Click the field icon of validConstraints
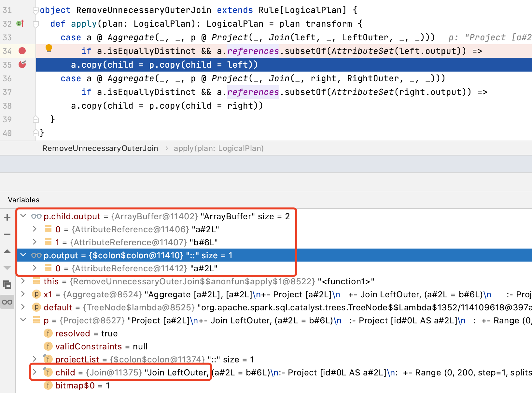Viewport: 532px width, 393px height. coord(48,346)
